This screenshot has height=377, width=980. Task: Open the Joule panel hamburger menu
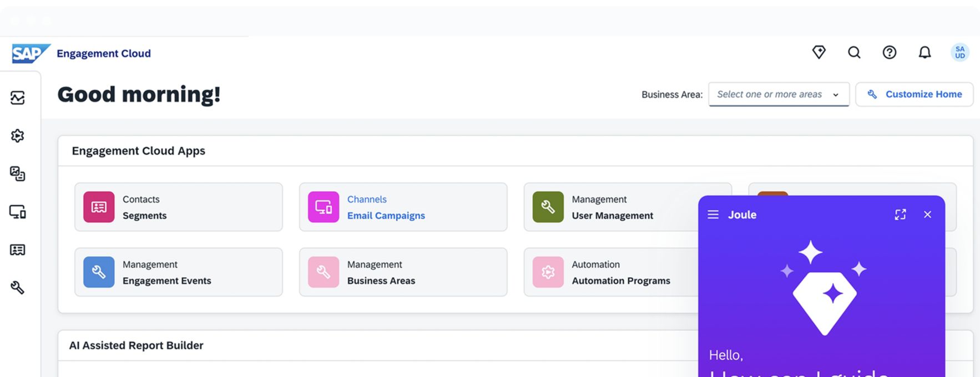(713, 215)
